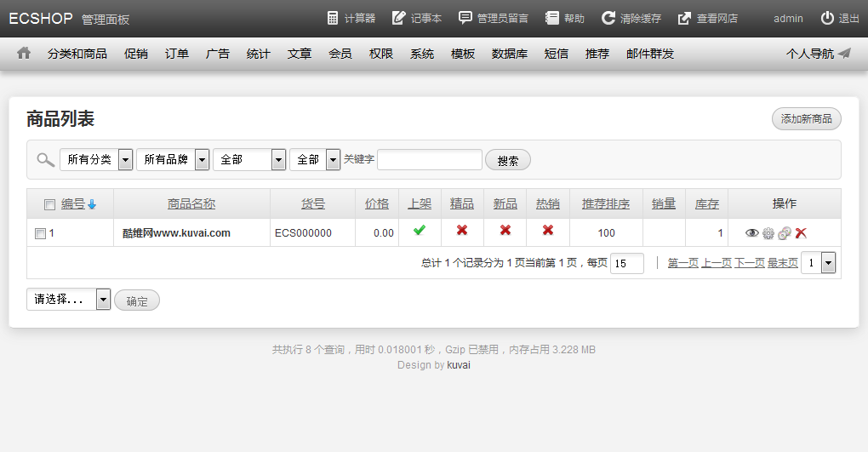Toggle the green 上架 checkmark for product
868x452 pixels.
click(x=420, y=231)
